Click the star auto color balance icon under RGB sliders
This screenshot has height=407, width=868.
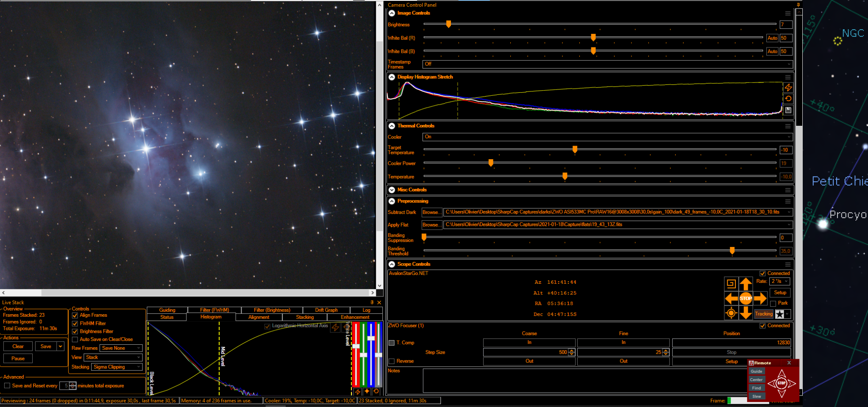pos(367,392)
